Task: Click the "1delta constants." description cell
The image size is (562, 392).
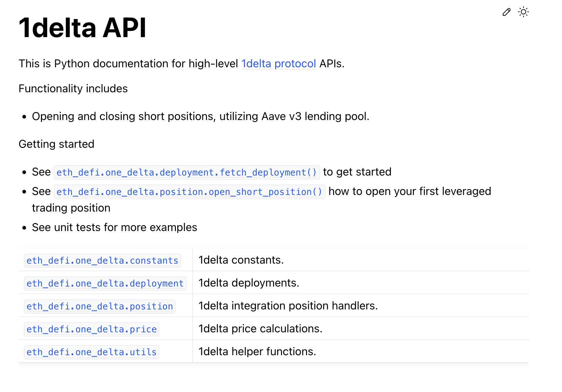Action: point(241,260)
